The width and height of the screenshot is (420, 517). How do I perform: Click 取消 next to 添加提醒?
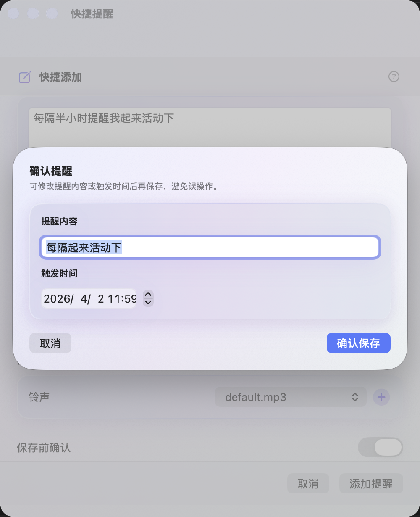[x=308, y=484]
